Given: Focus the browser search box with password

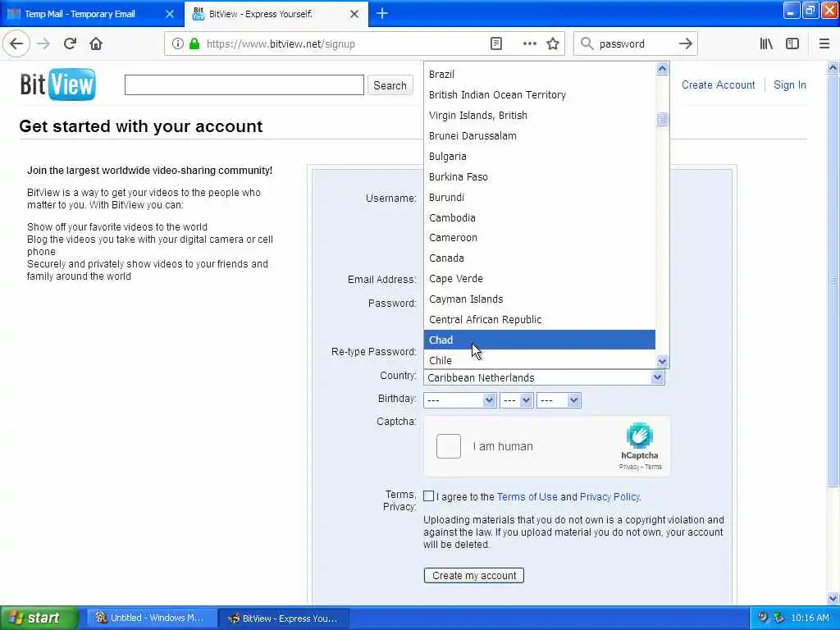Looking at the screenshot, I should tap(635, 44).
